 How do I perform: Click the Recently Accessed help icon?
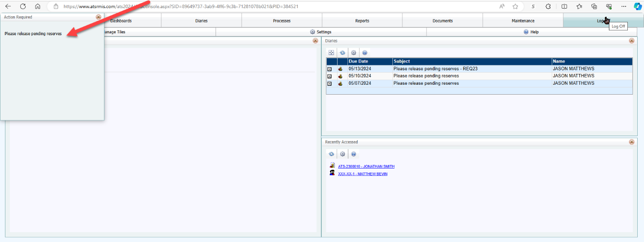tap(354, 154)
